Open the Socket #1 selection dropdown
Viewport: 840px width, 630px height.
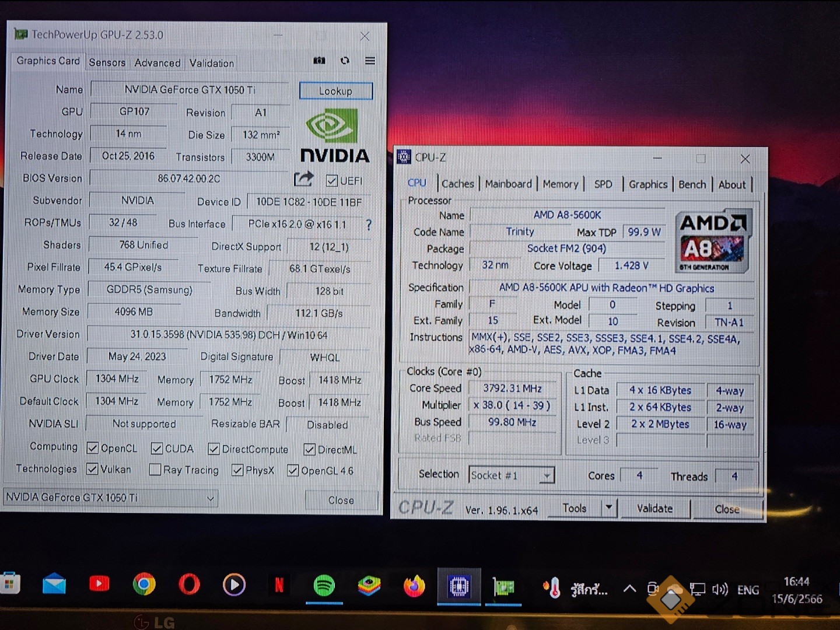click(x=547, y=476)
